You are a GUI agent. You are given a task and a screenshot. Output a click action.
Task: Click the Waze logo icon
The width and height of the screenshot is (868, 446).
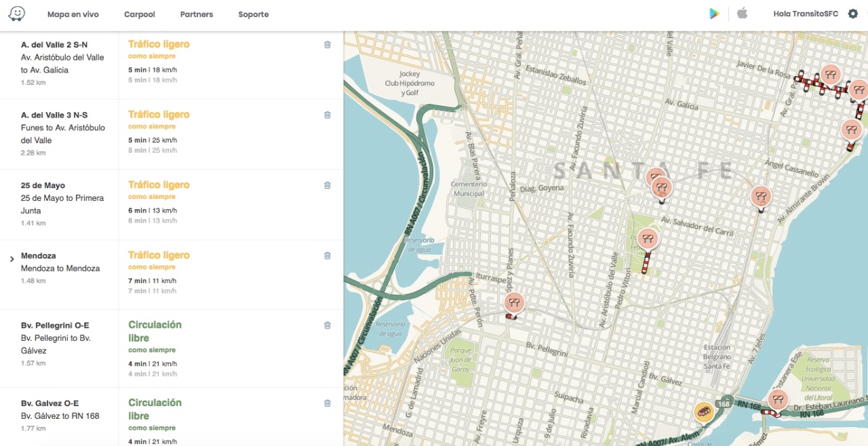pyautogui.click(x=17, y=14)
